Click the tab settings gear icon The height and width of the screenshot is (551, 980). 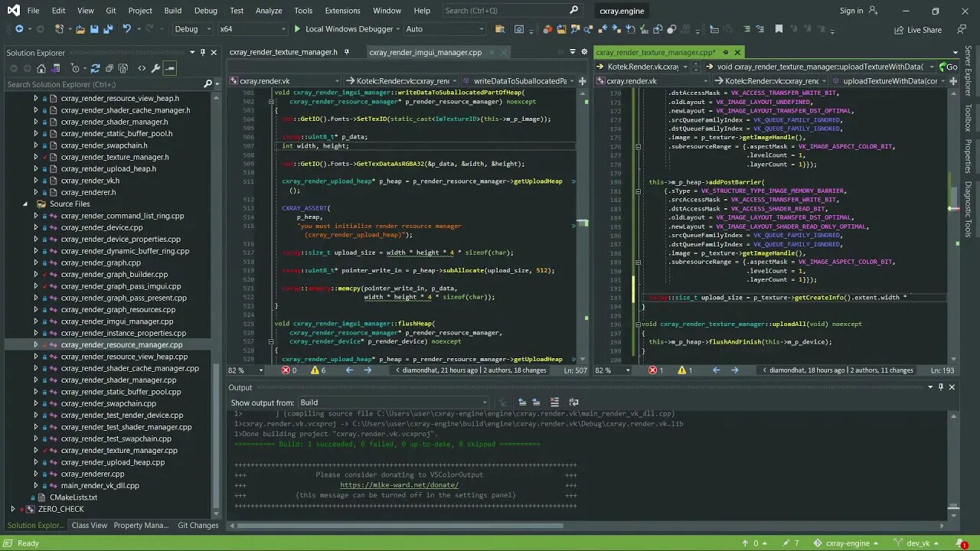click(586, 52)
